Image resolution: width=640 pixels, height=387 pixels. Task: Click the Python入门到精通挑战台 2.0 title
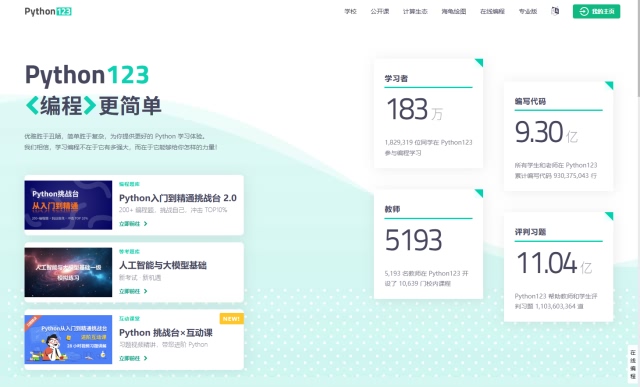pyautogui.click(x=178, y=198)
